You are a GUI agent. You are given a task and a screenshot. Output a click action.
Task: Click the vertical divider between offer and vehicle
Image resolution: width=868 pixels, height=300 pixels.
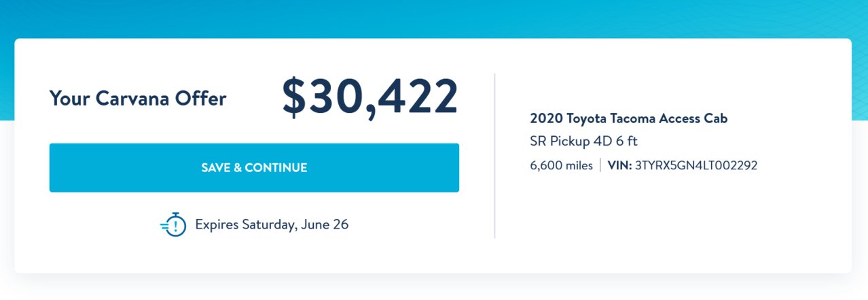point(494,156)
